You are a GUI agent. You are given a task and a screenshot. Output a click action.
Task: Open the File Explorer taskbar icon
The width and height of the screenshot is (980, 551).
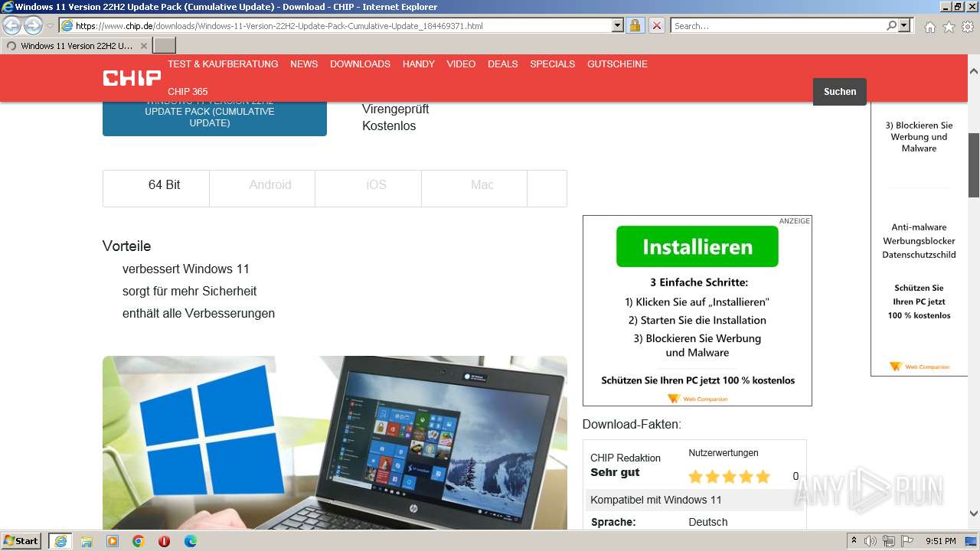tap(87, 541)
